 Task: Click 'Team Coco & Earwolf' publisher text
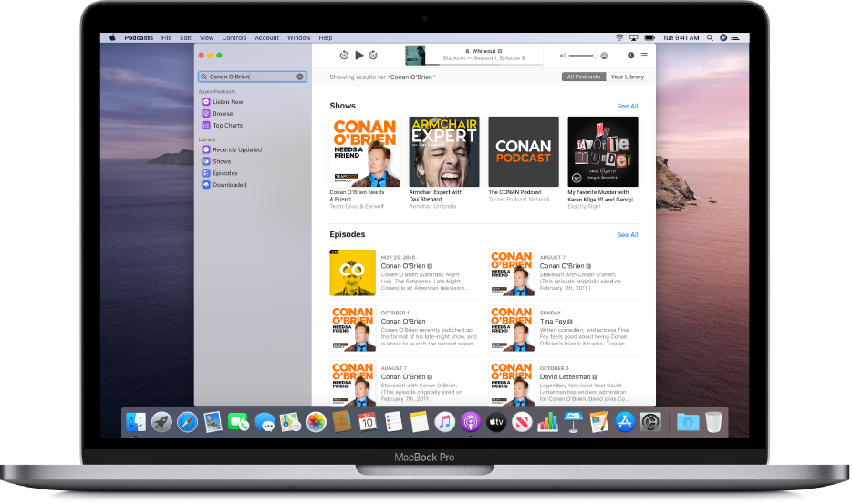click(357, 206)
